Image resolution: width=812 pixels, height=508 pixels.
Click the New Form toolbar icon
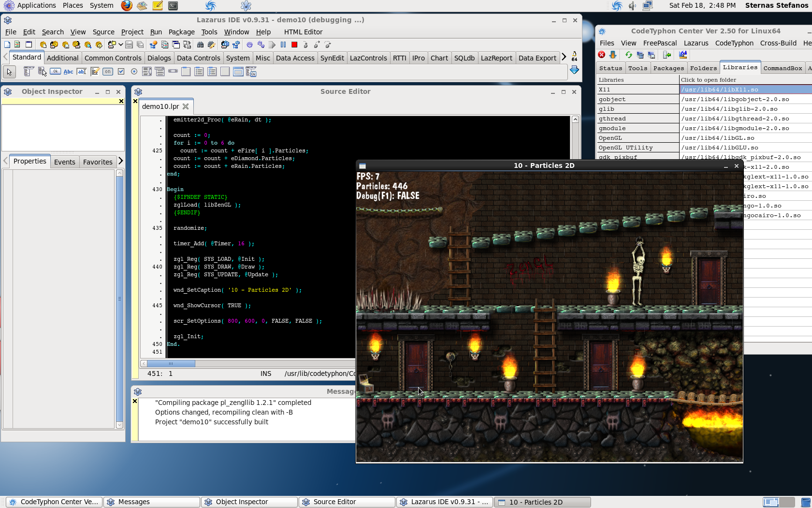click(x=29, y=45)
